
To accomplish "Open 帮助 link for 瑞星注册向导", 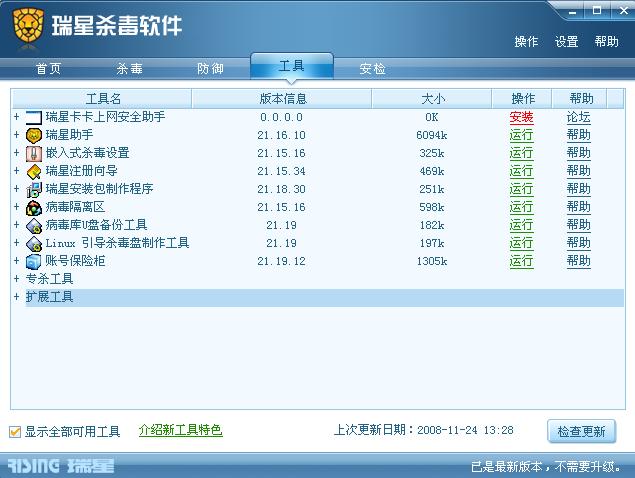I will click(x=578, y=171).
